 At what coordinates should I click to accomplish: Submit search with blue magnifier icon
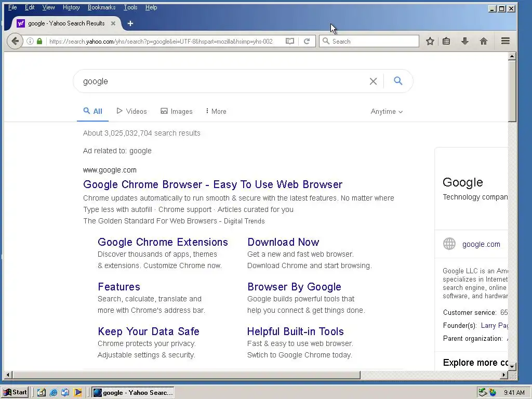coord(398,81)
